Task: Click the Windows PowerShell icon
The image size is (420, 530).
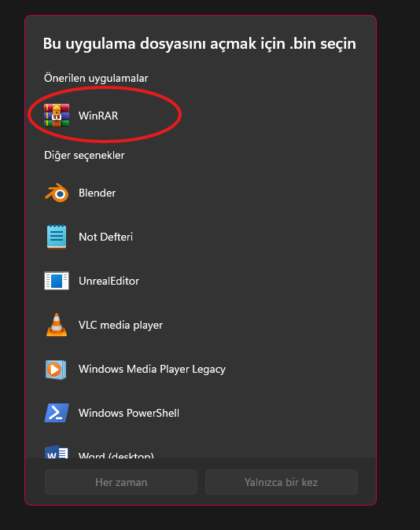Action: [x=57, y=413]
